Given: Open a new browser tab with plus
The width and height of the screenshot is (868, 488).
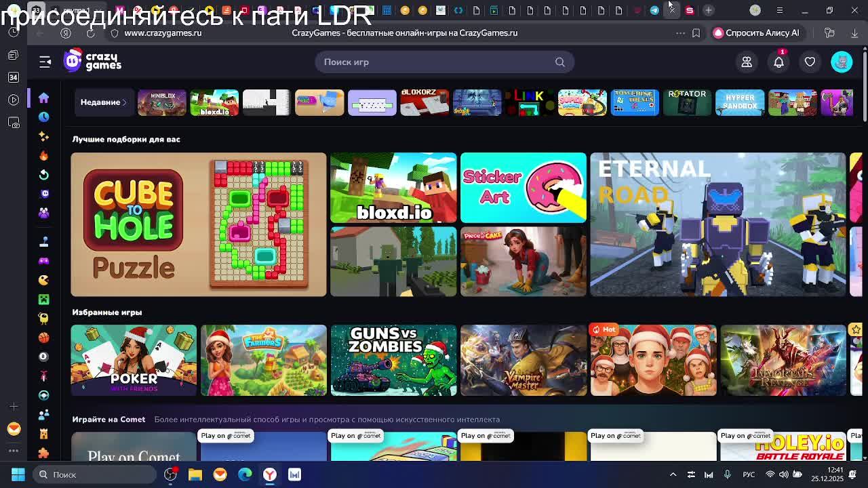Looking at the screenshot, I should 708,10.
